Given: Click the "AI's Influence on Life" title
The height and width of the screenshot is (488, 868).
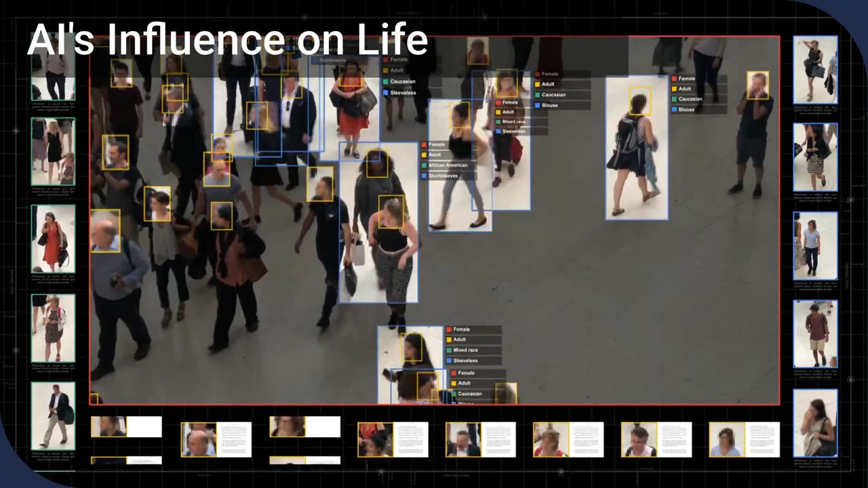Looking at the screenshot, I should tap(227, 40).
